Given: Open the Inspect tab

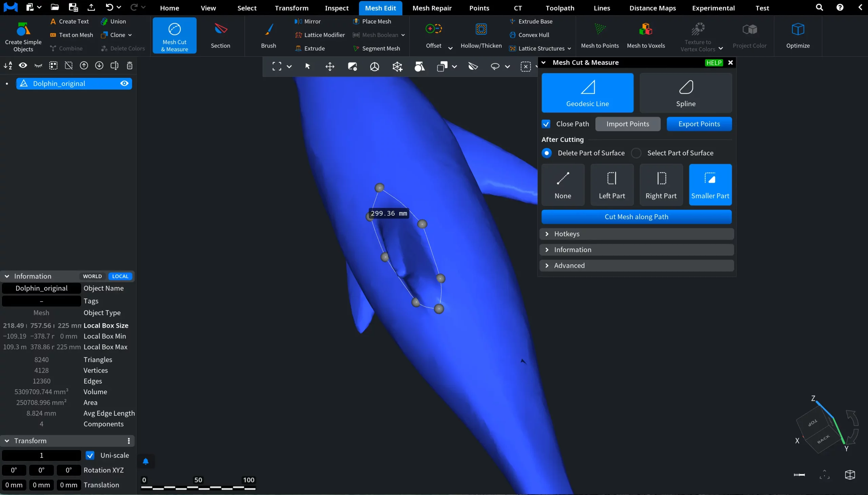Looking at the screenshot, I should coord(336,8).
